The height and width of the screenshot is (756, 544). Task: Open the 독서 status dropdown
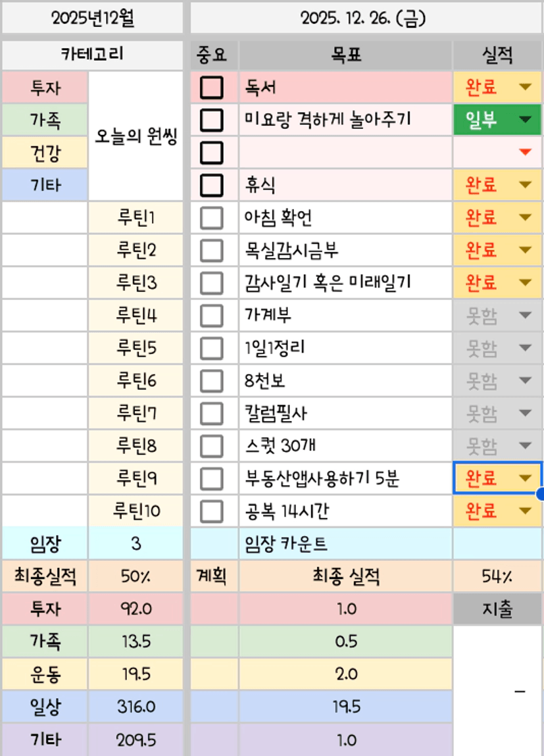click(x=524, y=88)
